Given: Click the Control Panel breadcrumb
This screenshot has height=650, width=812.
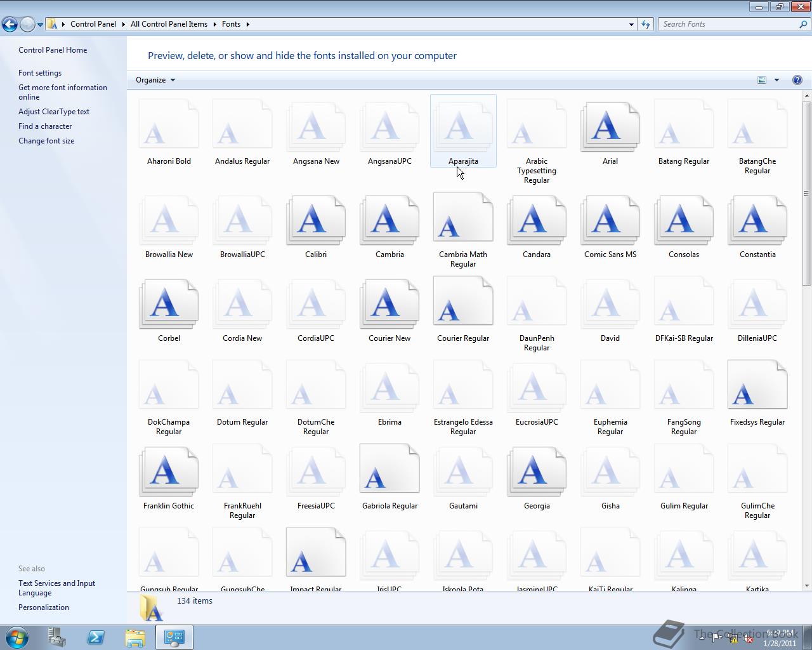Looking at the screenshot, I should coord(93,24).
